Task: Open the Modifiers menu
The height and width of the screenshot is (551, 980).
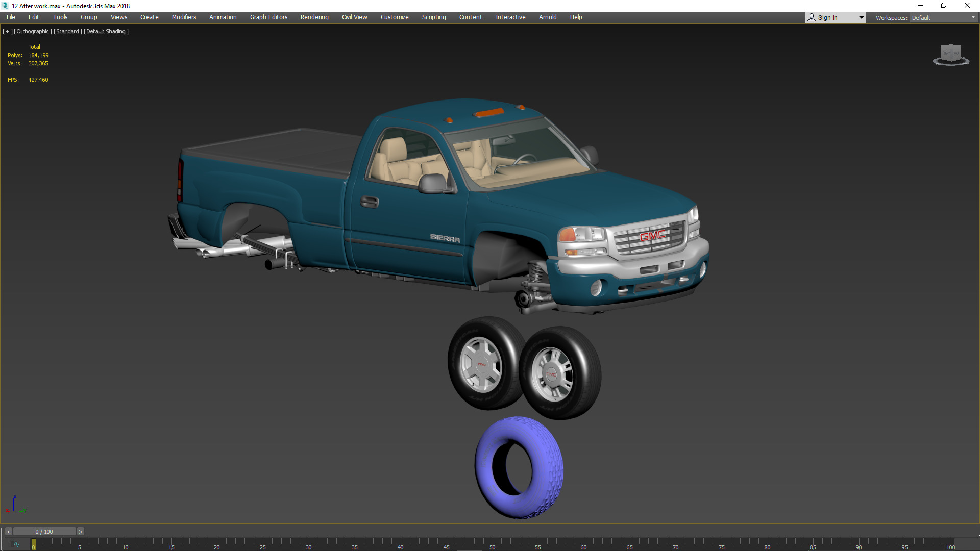Action: (184, 17)
